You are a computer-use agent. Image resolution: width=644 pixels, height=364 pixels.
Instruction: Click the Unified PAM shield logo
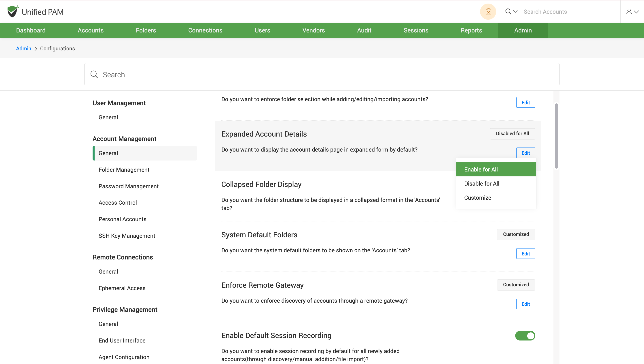pos(13,11)
